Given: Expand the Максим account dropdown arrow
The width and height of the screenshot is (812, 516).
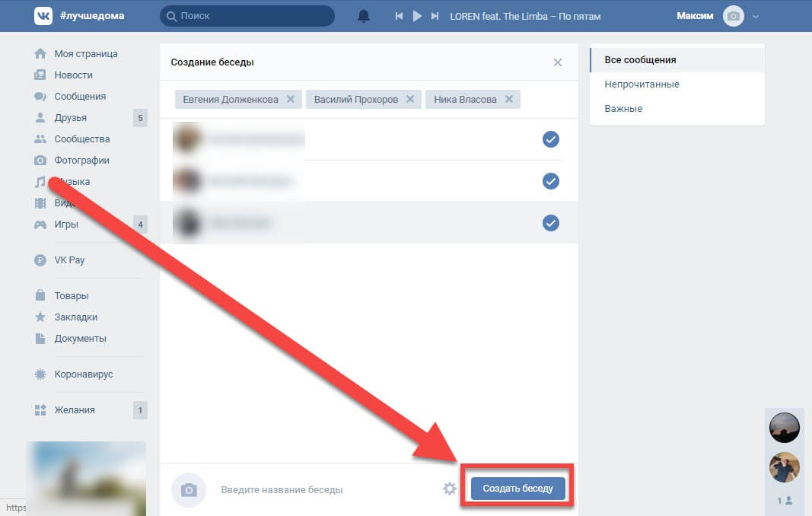Looking at the screenshot, I should click(x=756, y=17).
